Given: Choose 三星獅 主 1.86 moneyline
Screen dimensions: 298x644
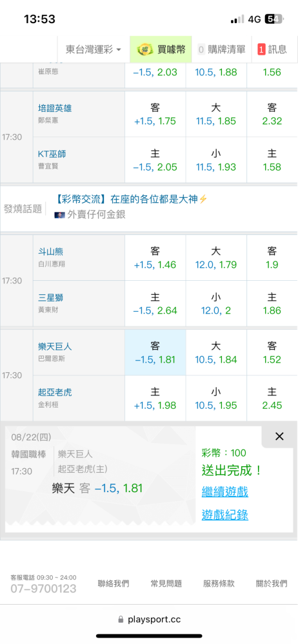Looking at the screenshot, I should tap(272, 304).
